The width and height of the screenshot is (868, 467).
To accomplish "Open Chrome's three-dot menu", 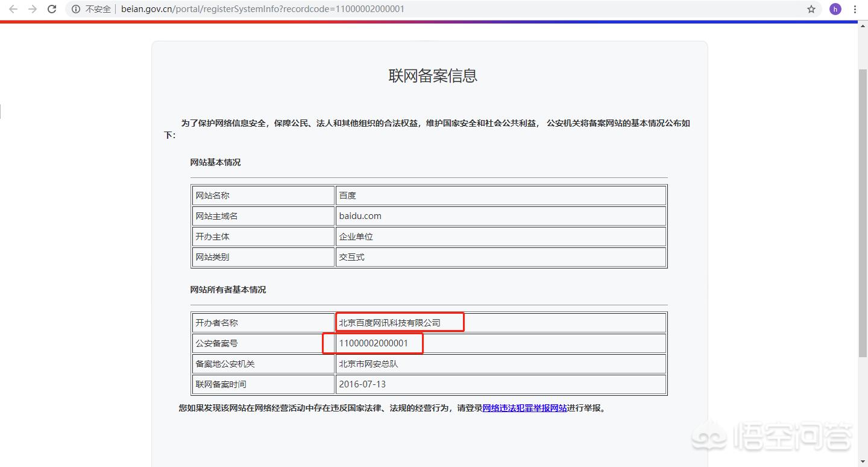I will coord(855,9).
